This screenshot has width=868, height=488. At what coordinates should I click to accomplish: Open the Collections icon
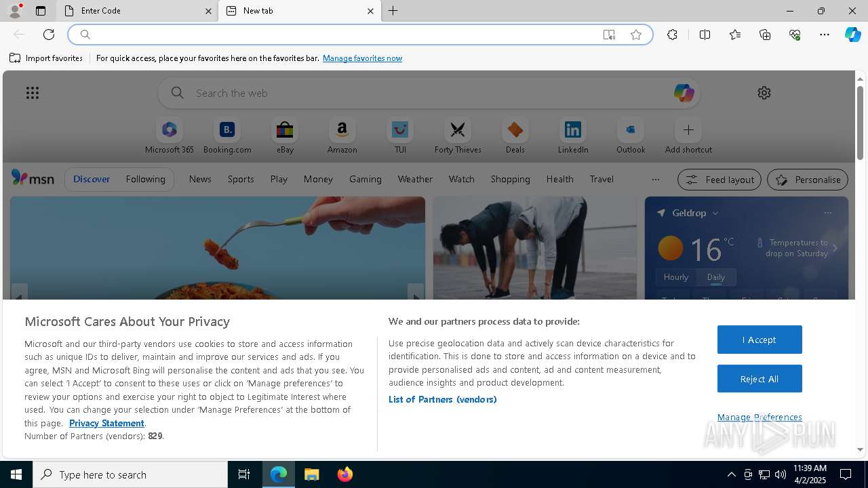[x=765, y=35]
